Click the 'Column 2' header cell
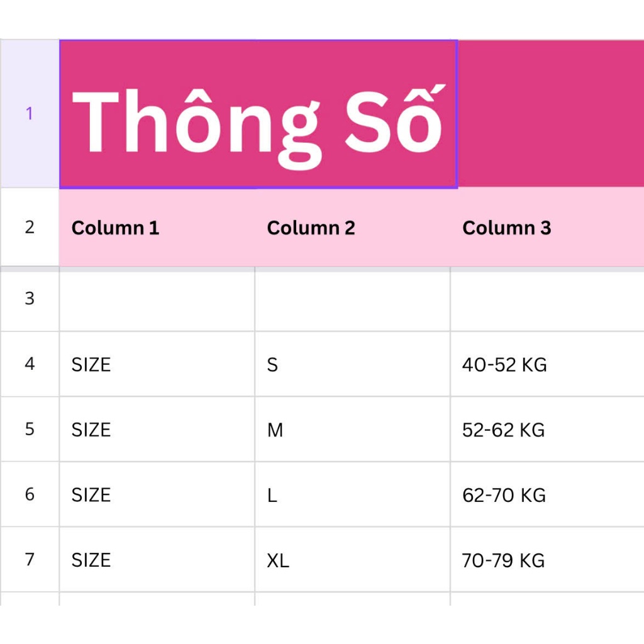Screen dimensions: 644x644 pos(352,227)
